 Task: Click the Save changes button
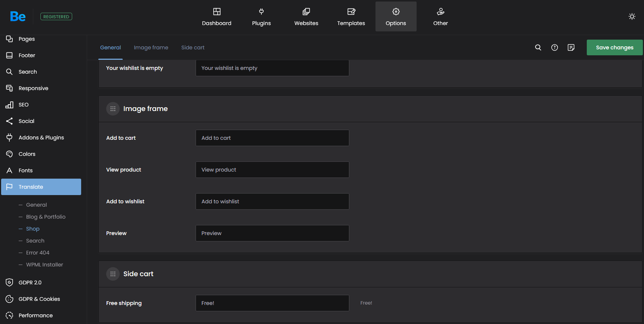coord(614,47)
